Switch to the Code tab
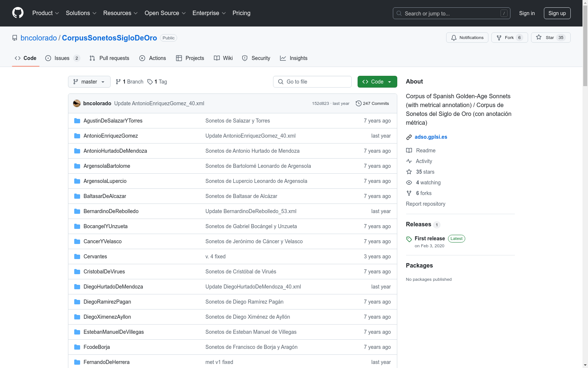This screenshot has width=588, height=368. coord(26,58)
